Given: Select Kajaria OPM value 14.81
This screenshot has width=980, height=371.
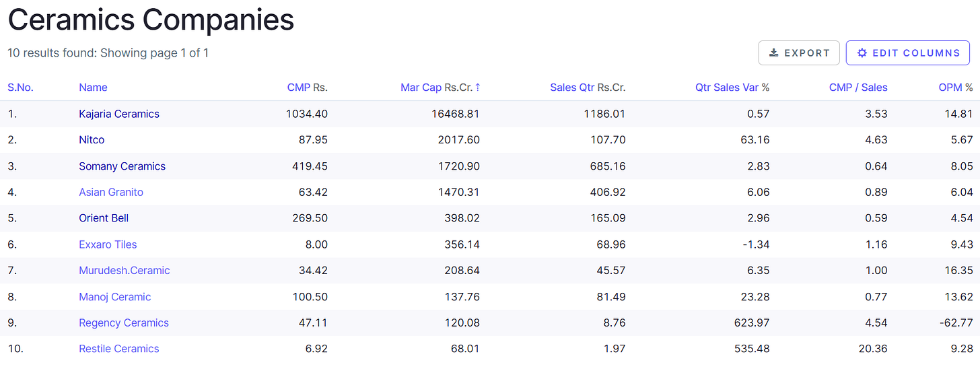Looking at the screenshot, I should [x=959, y=114].
